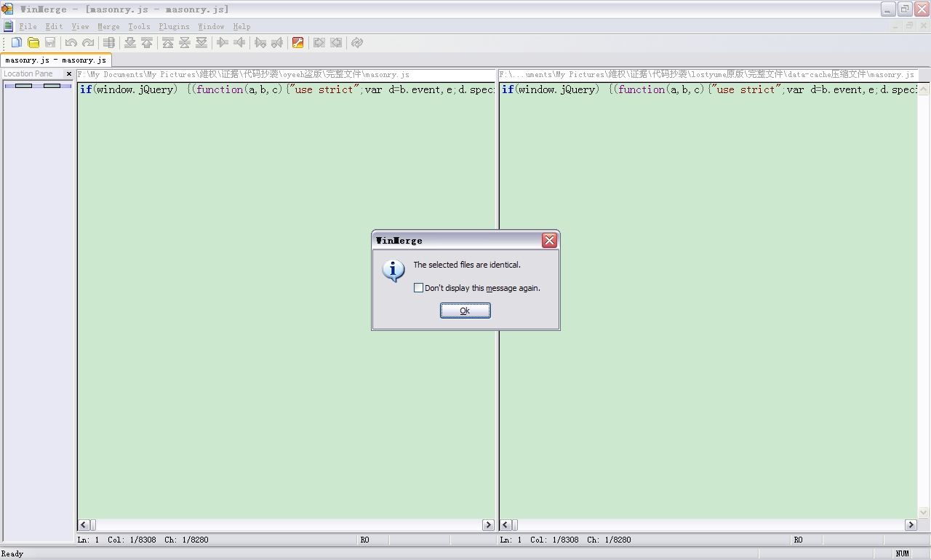Image resolution: width=931 pixels, height=560 pixels.
Task: Click the Ready status bar text
Action: click(12, 554)
